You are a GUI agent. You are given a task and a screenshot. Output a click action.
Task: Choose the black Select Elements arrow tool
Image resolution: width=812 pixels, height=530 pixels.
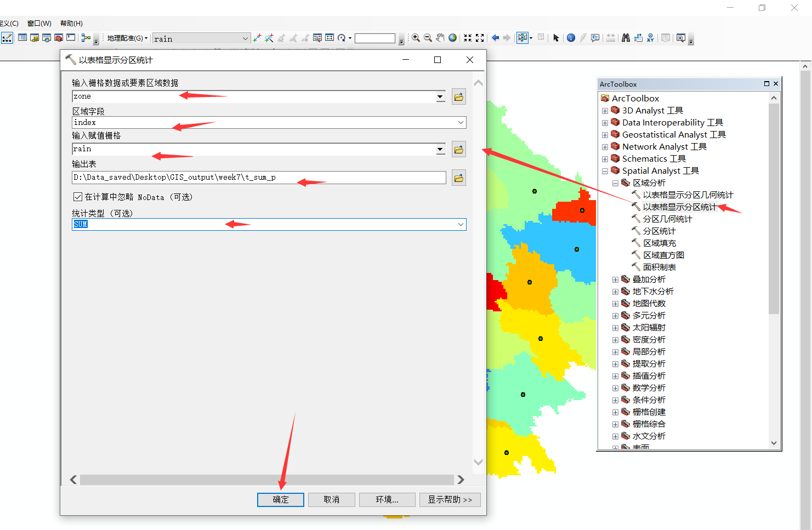point(556,38)
